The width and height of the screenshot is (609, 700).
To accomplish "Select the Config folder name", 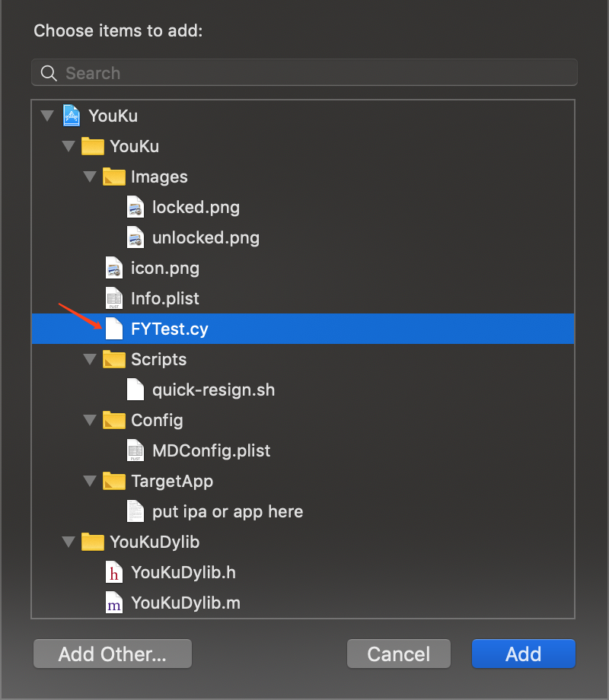I will point(157,421).
